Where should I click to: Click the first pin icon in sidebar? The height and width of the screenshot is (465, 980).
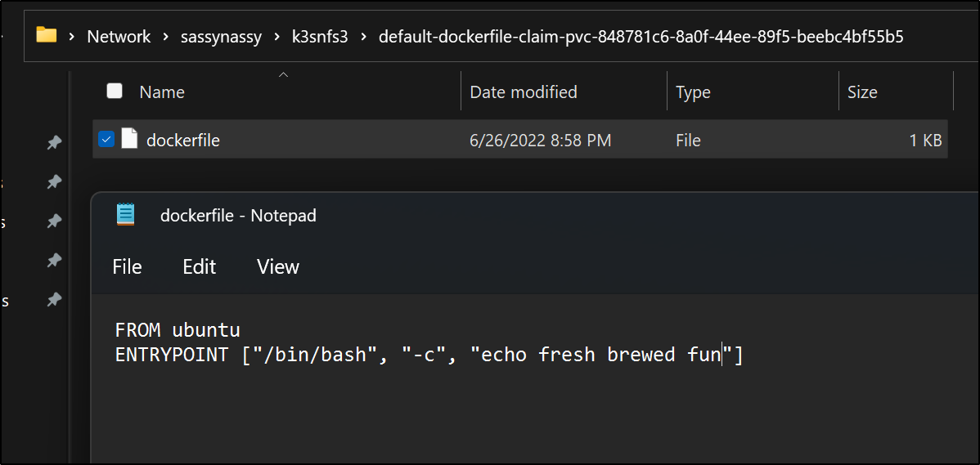54,143
